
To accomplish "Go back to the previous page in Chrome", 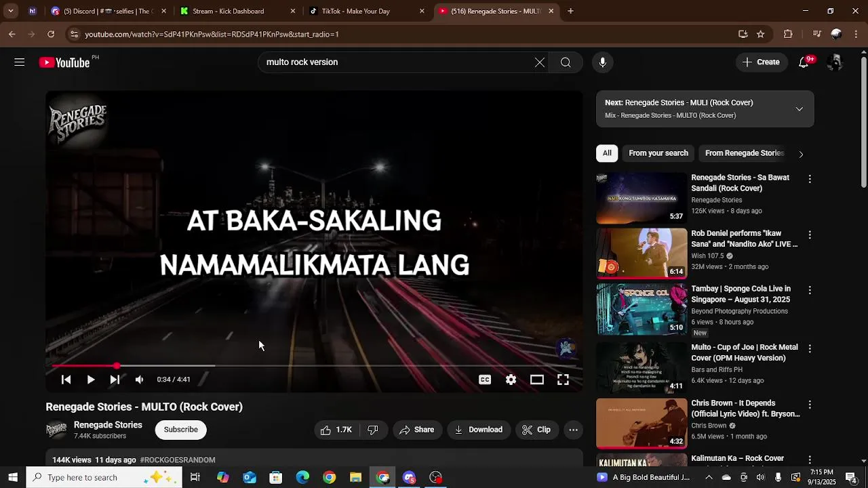I will (x=12, y=34).
